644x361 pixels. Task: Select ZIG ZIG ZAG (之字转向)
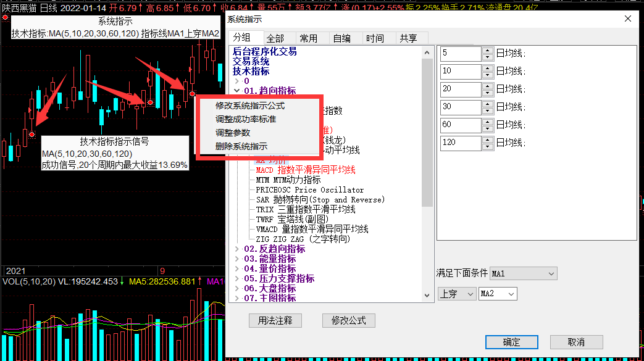(303, 239)
